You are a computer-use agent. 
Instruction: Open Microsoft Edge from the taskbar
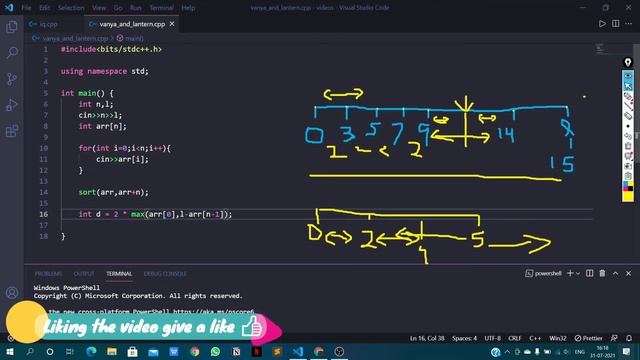pos(91,351)
